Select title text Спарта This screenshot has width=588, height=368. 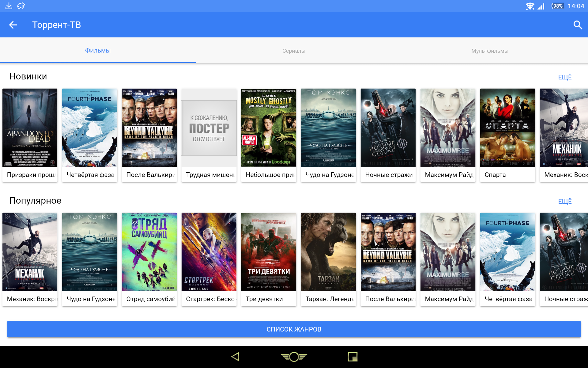point(495,175)
